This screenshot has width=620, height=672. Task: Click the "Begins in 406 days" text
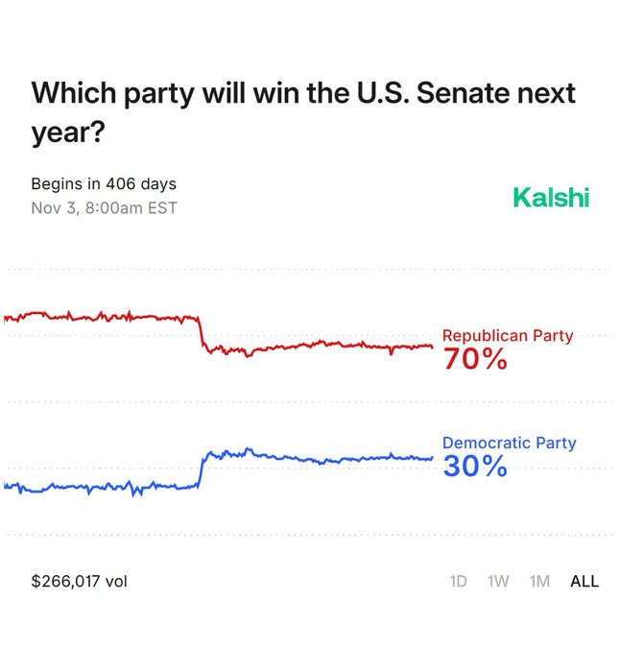(x=104, y=183)
